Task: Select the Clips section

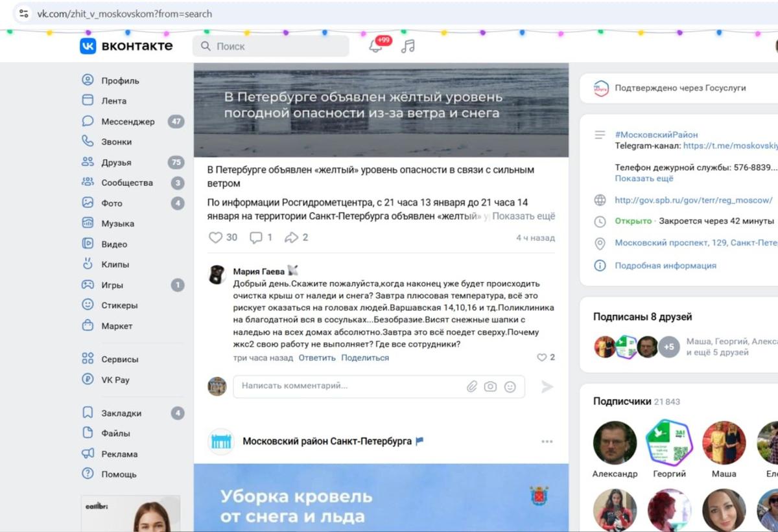Action: pos(115,264)
